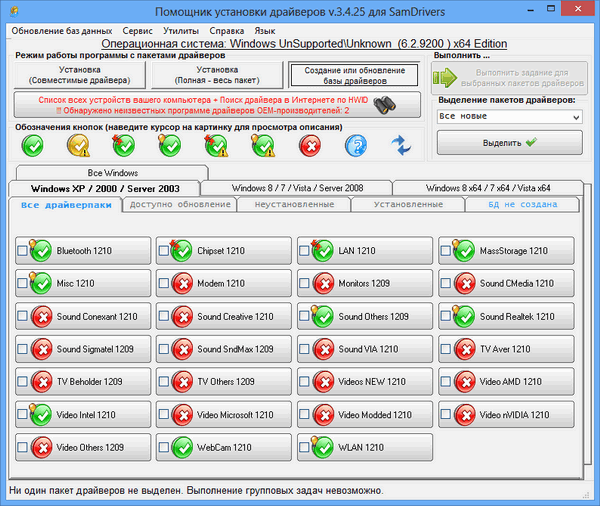This screenshot has width=600, height=506.
Task: Click the binoculars icon in device list button
Action: click(384, 104)
